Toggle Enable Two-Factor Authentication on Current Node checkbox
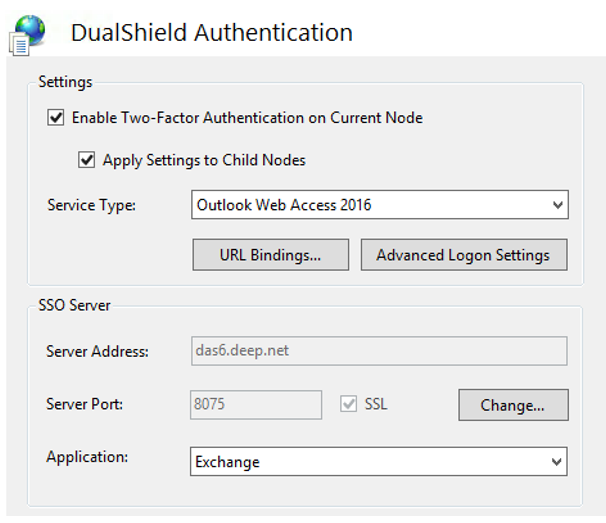This screenshot has height=523, width=606. [55, 118]
